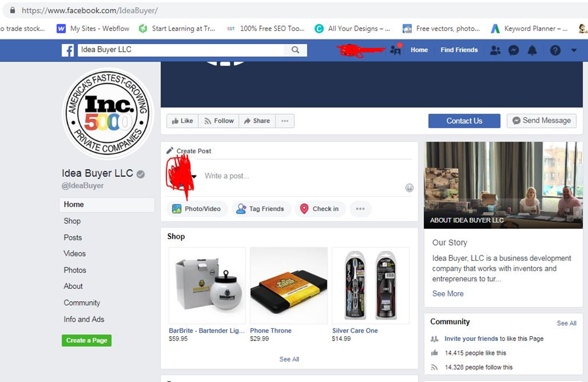Open the Silver Care One product image
This screenshot has width=588, height=382.
(370, 285)
